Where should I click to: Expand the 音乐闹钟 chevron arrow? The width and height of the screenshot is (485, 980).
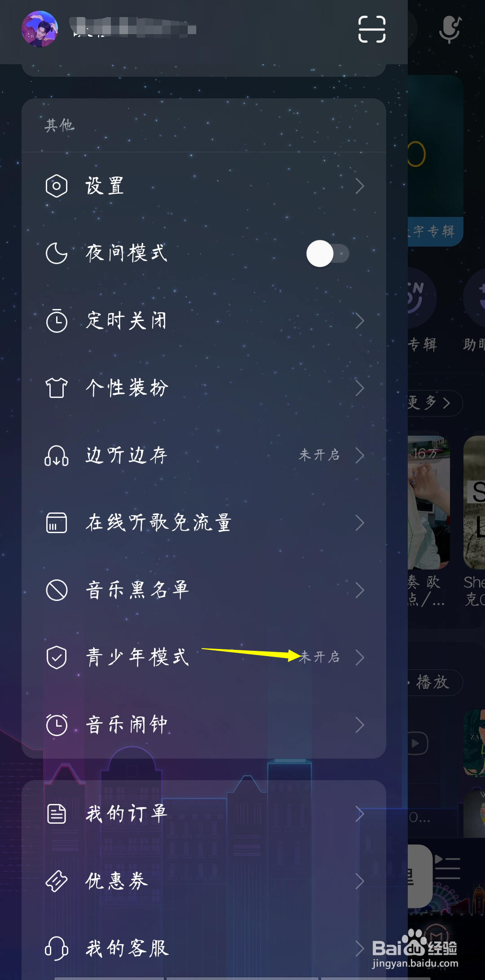(360, 725)
